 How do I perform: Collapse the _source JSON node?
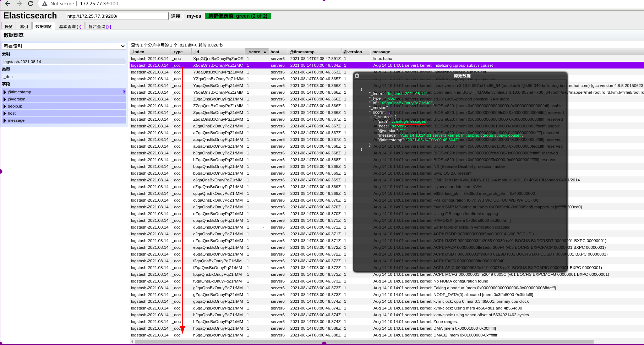click(x=372, y=117)
